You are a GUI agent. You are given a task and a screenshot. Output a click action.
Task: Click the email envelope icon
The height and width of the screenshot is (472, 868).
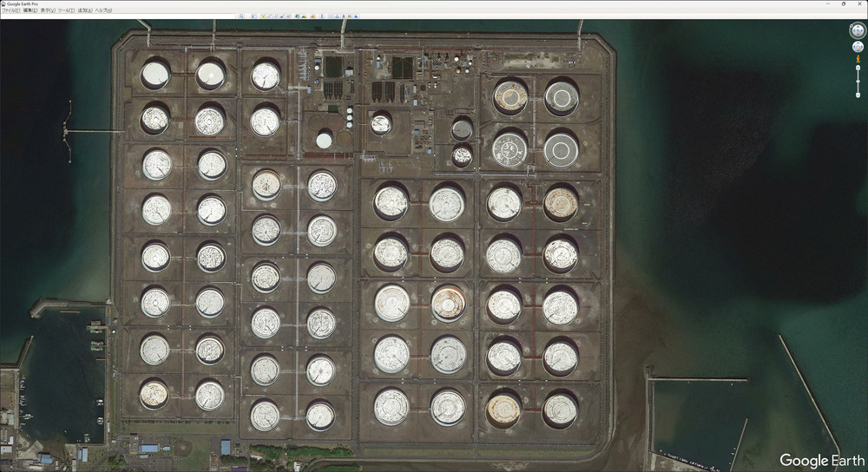click(331, 16)
